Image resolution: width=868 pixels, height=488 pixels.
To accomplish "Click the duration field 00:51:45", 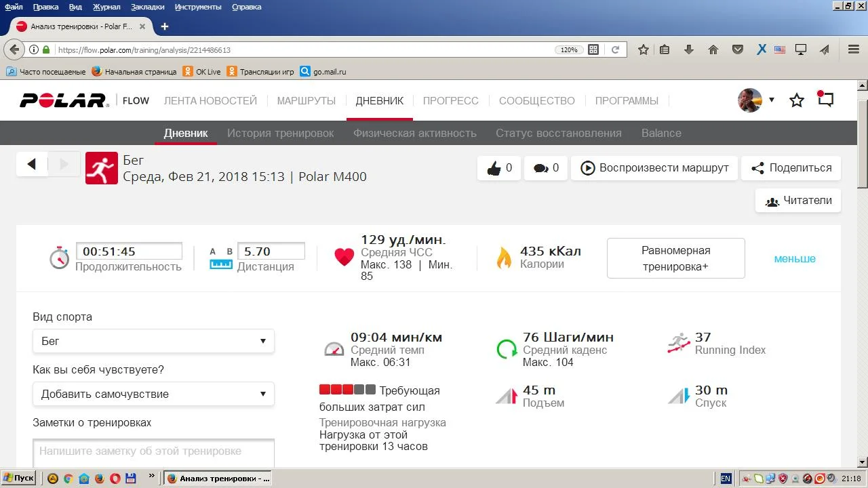I will (x=129, y=251).
